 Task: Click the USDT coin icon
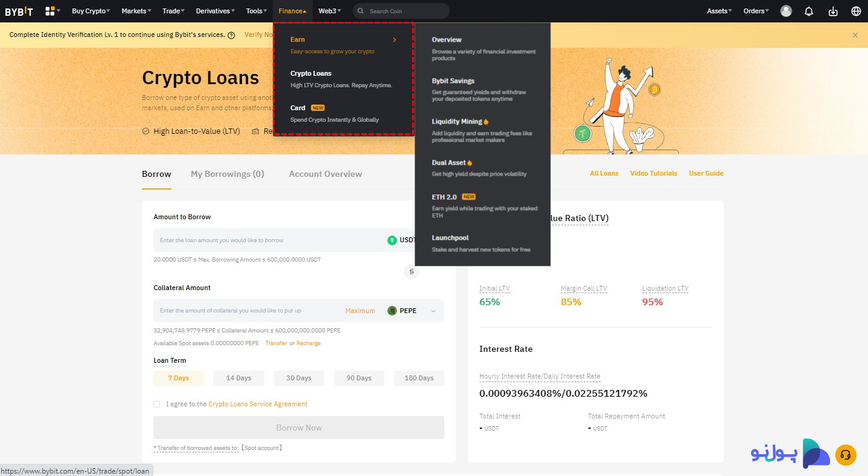(x=392, y=240)
